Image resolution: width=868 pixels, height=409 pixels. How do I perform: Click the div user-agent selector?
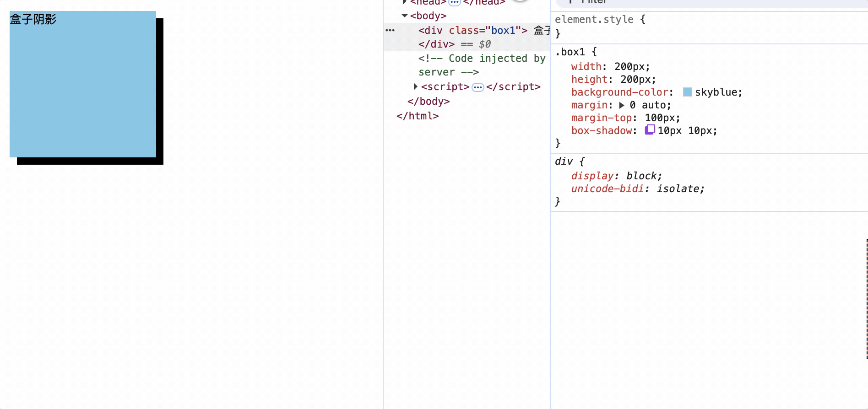564,161
